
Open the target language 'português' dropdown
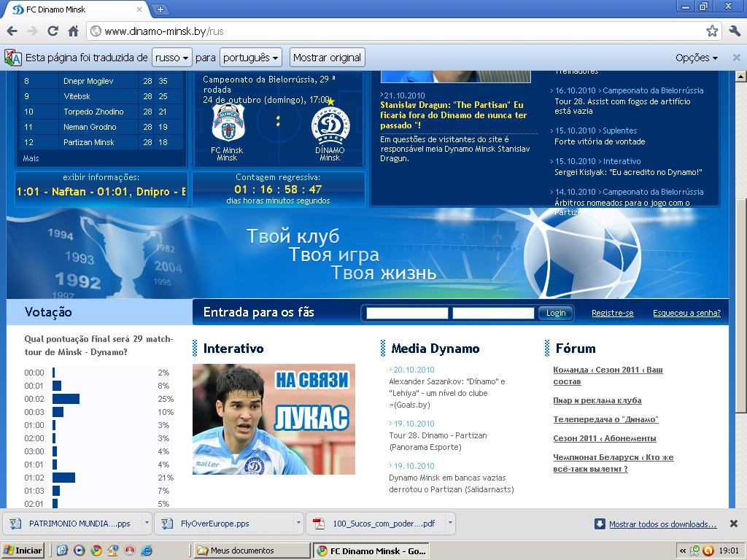(x=251, y=58)
